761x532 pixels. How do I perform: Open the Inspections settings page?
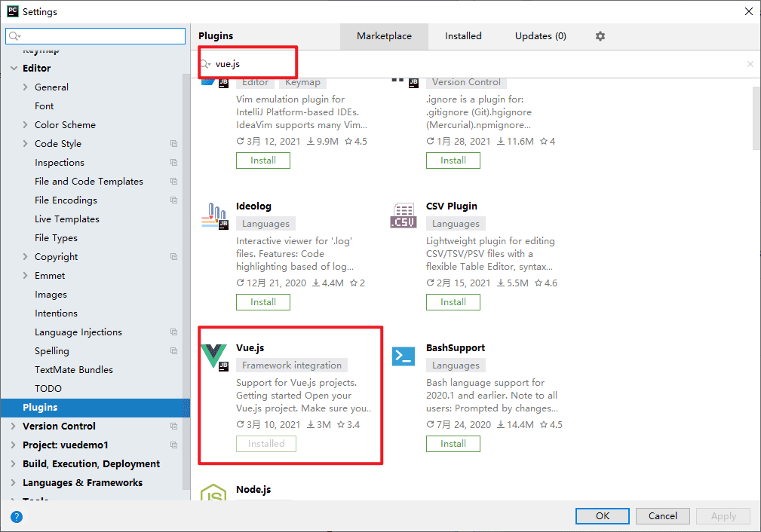pyautogui.click(x=60, y=163)
